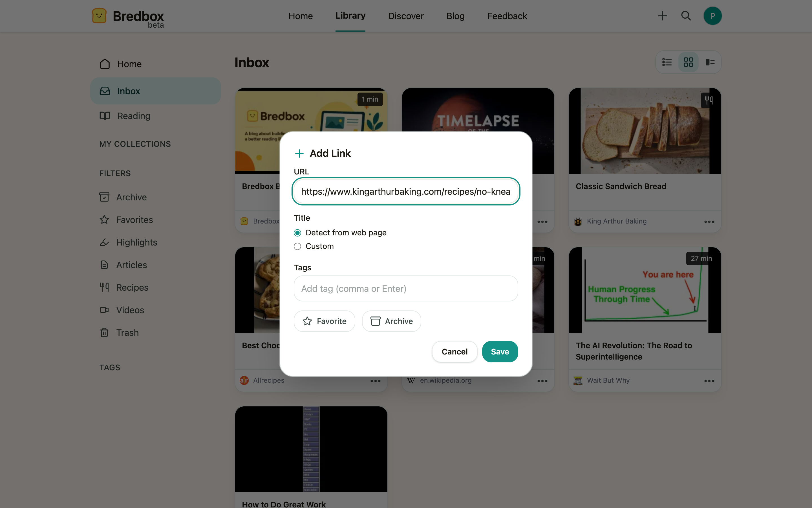This screenshot has height=508, width=812.
Task: Open more options for en.wikipedia.org card
Action: point(542,381)
